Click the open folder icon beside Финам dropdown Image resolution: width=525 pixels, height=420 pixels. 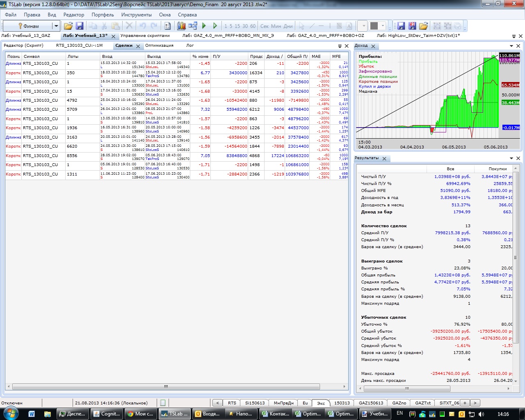pos(68,26)
